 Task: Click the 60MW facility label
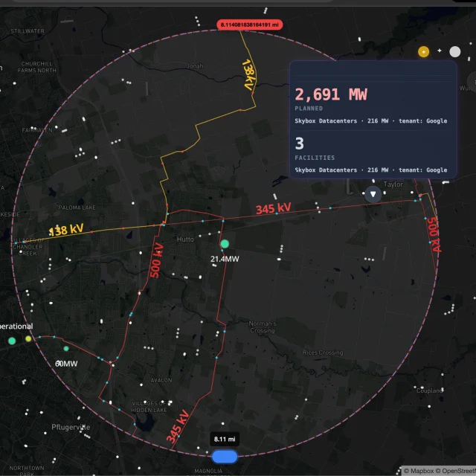(x=66, y=364)
